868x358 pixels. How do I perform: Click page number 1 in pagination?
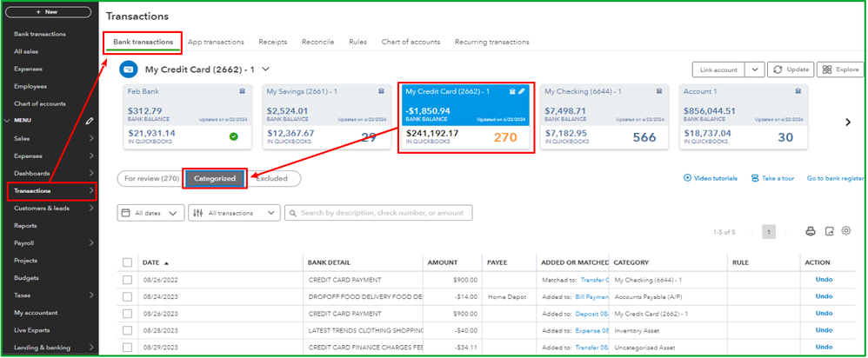point(768,232)
